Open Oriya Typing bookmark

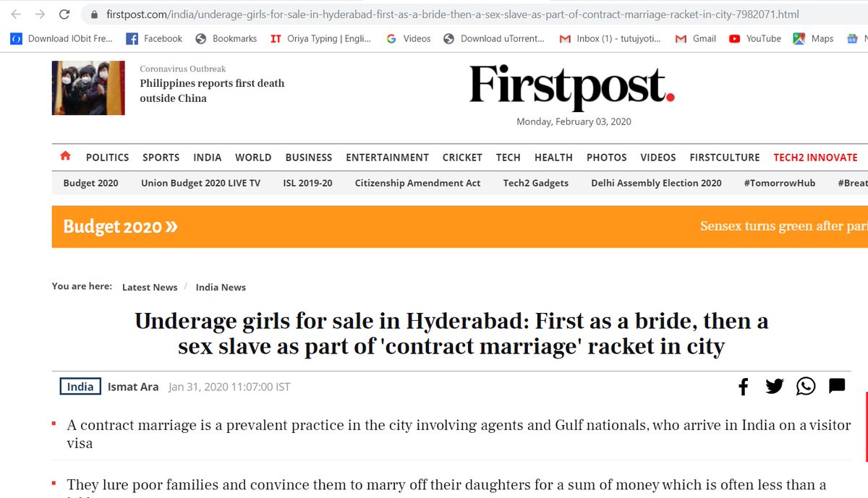coord(320,39)
